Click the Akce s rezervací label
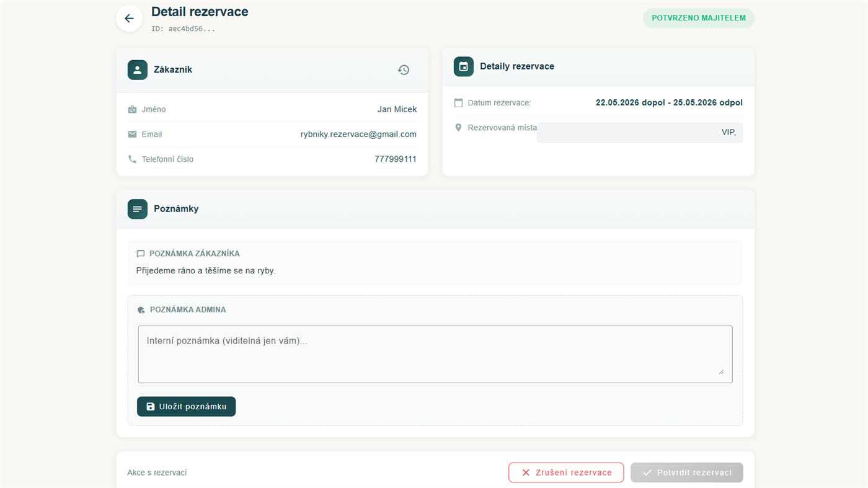This screenshot has width=868, height=488. [157, 473]
